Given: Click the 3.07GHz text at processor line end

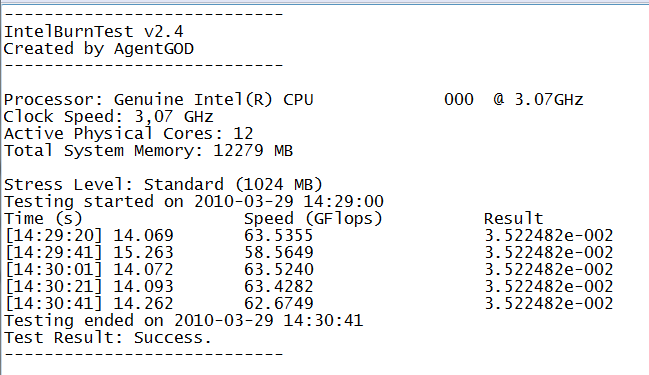Looking at the screenshot, I should pos(549,100).
